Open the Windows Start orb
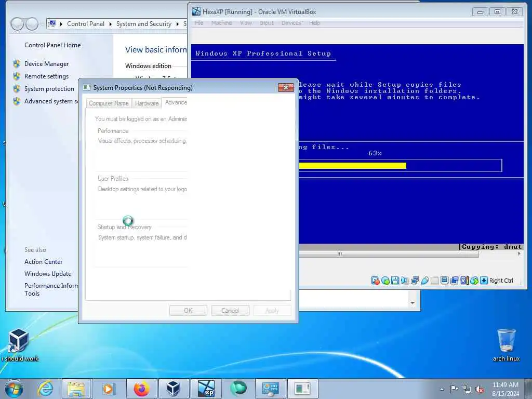The image size is (532, 399). pyautogui.click(x=14, y=389)
